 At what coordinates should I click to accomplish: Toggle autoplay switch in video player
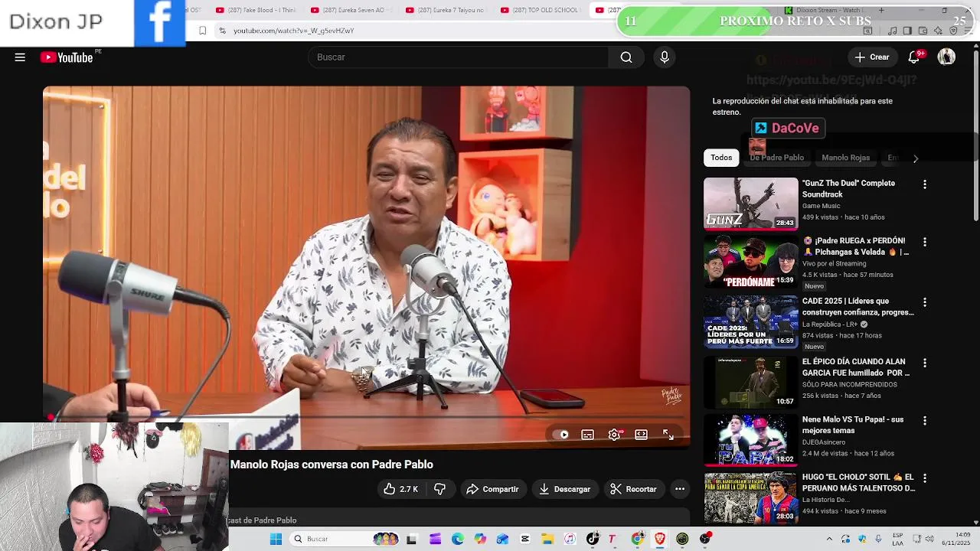click(561, 435)
